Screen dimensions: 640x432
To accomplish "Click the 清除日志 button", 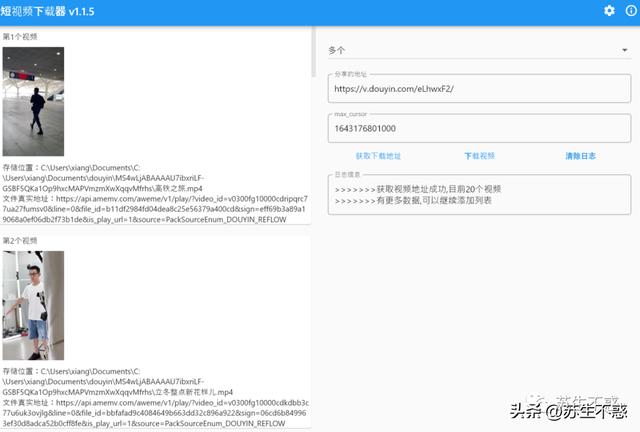I will point(580,156).
